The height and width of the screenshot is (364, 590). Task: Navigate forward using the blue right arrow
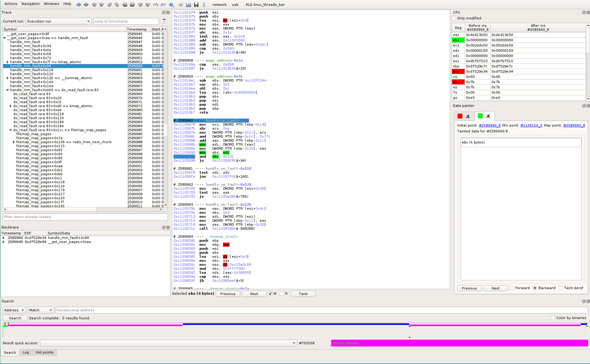point(86,5)
